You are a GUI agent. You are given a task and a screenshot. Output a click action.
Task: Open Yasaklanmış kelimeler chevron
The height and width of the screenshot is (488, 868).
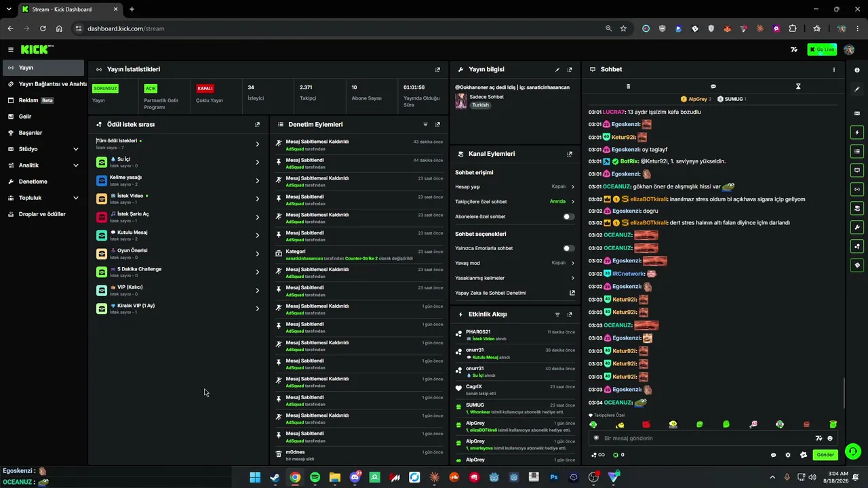(x=573, y=278)
